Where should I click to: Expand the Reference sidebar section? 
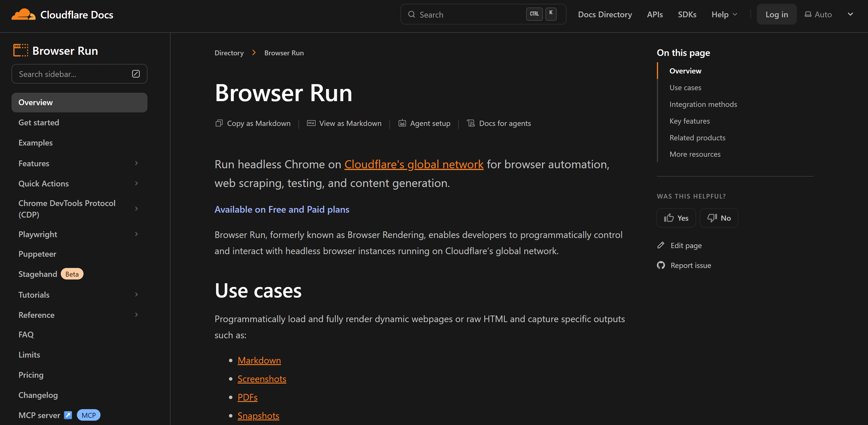pyautogui.click(x=136, y=315)
